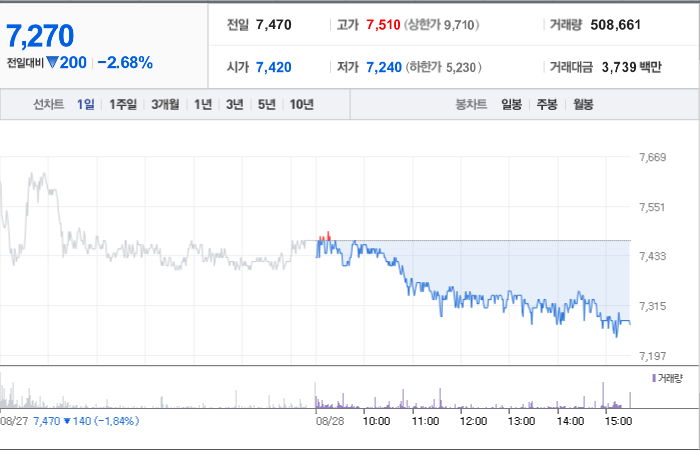Viewport: 700px width, 450px height.
Task: Click the 12:00 time axis label
Action: (473, 421)
